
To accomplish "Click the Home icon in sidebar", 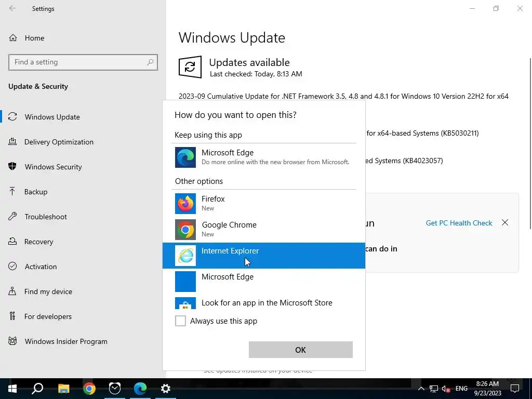I will (13, 37).
